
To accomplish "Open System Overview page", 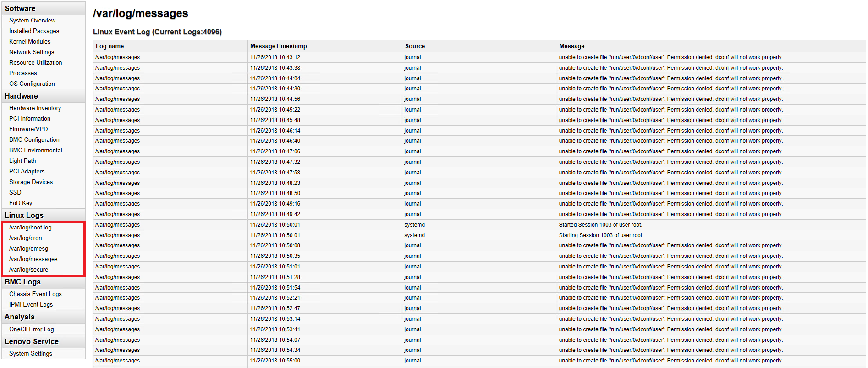I will pyautogui.click(x=32, y=20).
